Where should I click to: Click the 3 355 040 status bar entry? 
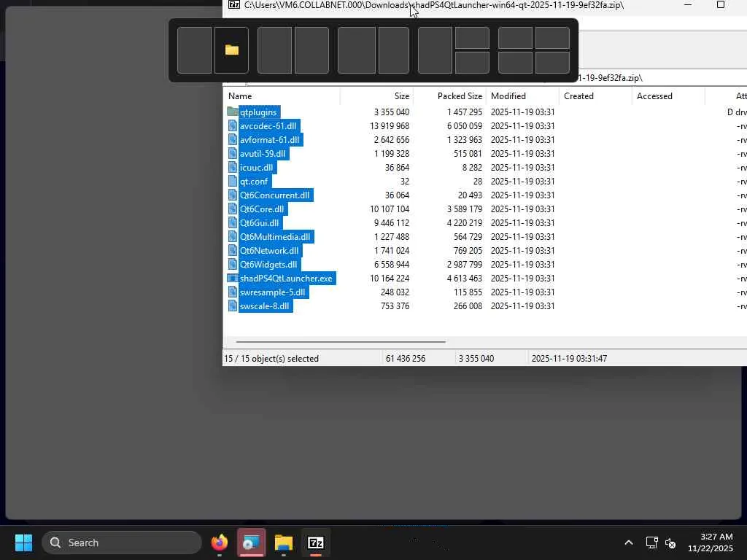click(476, 359)
